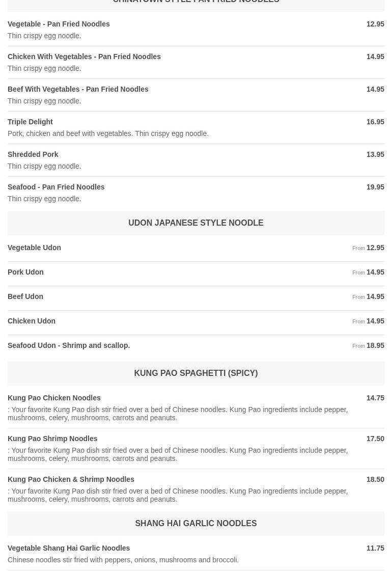Choose Kung Pao Chicken & Shrimp Noodles
This screenshot has width=392, height=572.
[x=71, y=479]
